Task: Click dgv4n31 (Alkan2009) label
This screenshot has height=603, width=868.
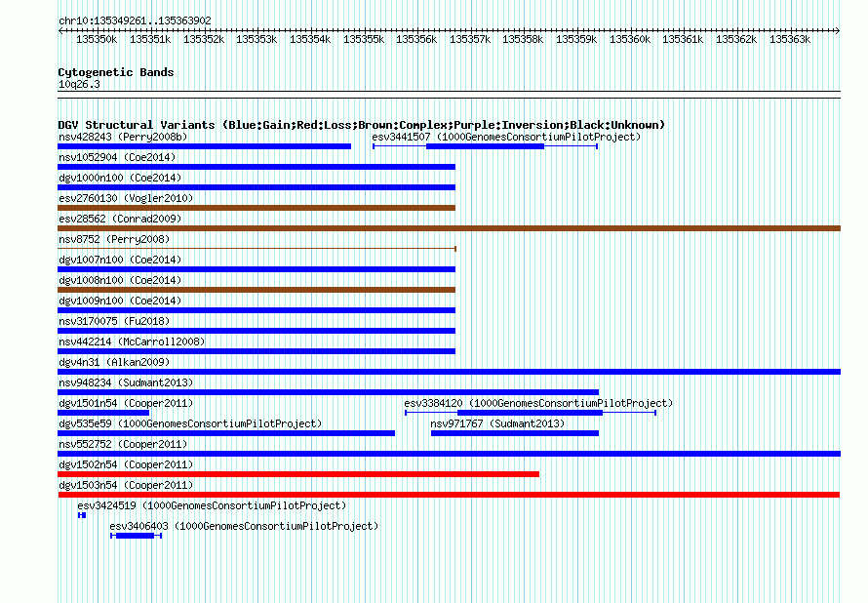Action: pyautogui.click(x=114, y=362)
